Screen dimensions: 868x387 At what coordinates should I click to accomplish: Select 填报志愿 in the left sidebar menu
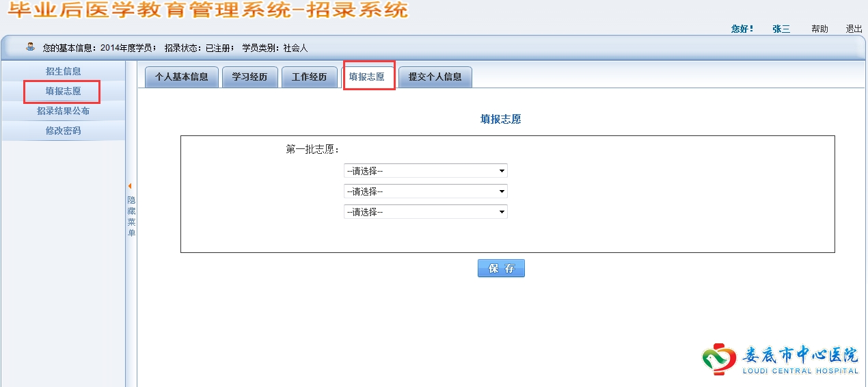(63, 91)
